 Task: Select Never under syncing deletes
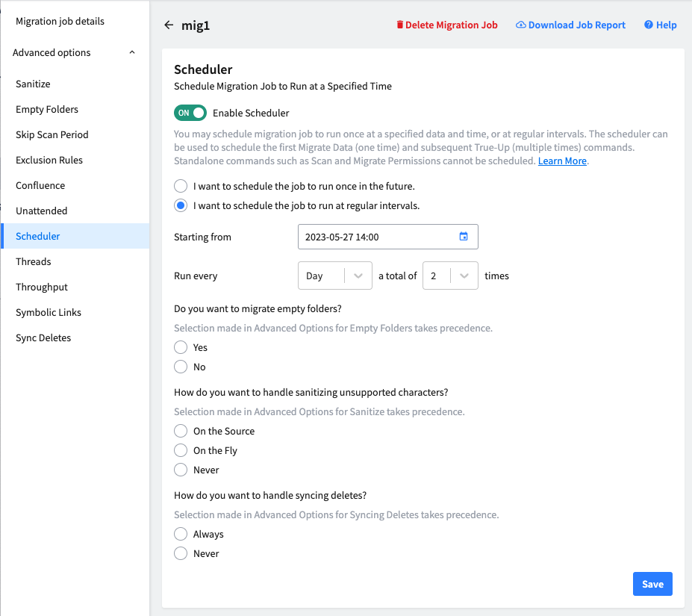[x=180, y=553]
